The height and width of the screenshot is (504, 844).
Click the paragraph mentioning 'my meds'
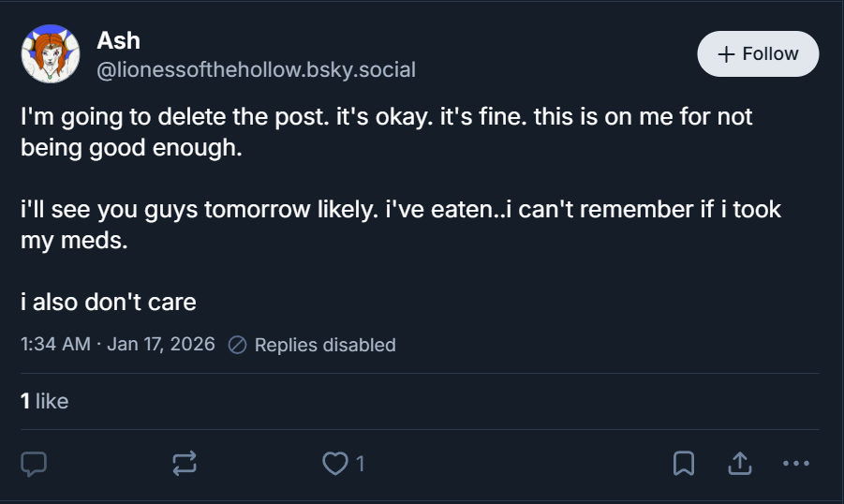(x=401, y=225)
